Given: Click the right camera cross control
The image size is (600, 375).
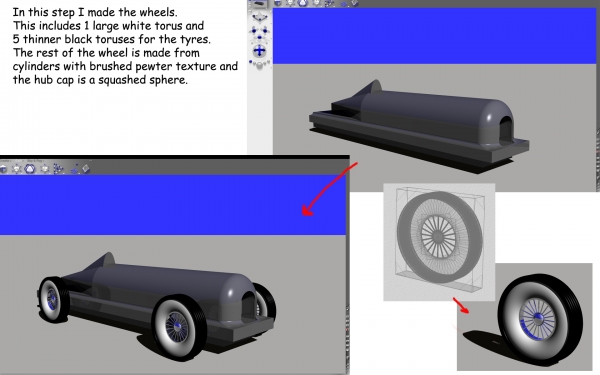Looking at the screenshot, I should pos(265,31).
